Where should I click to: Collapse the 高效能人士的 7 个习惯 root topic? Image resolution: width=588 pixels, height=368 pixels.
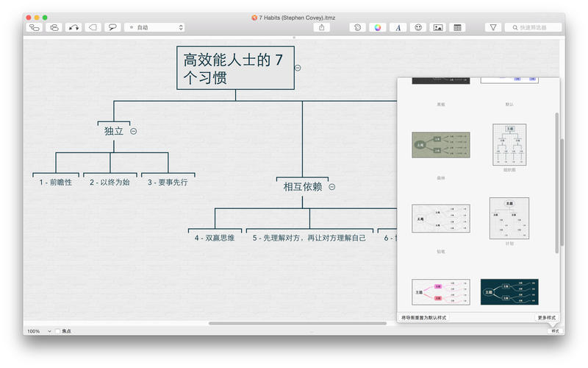tap(298, 68)
